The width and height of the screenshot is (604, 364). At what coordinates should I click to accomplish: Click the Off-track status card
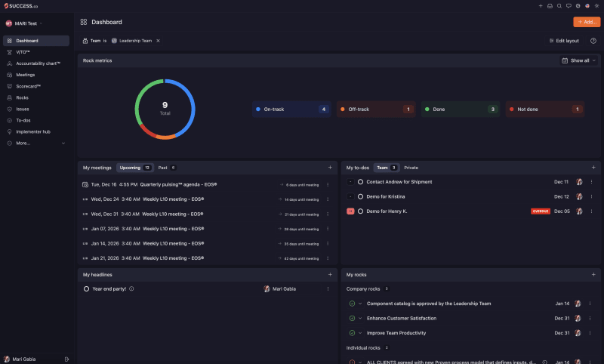[x=375, y=109]
